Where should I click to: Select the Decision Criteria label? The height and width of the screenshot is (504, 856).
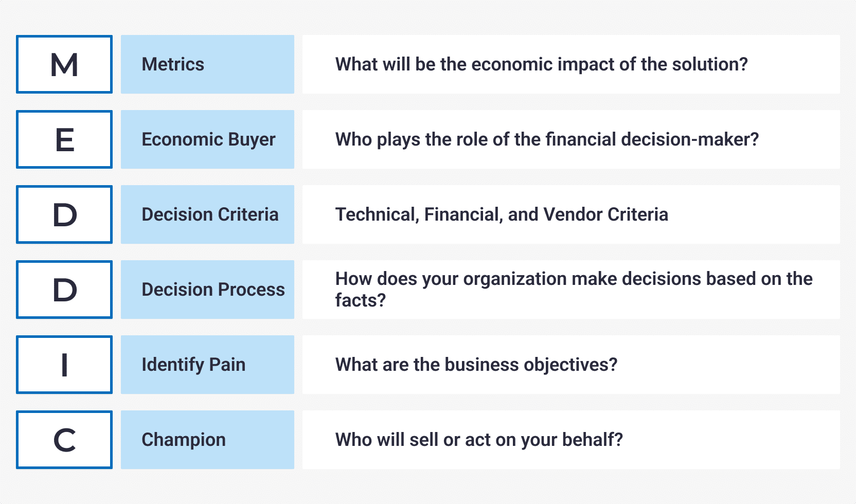210,214
